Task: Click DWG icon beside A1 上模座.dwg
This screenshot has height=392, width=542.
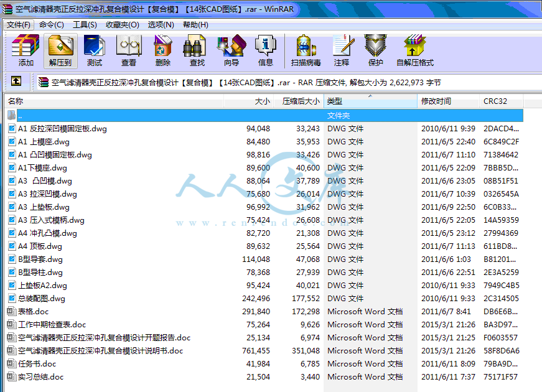Action: 12,141
